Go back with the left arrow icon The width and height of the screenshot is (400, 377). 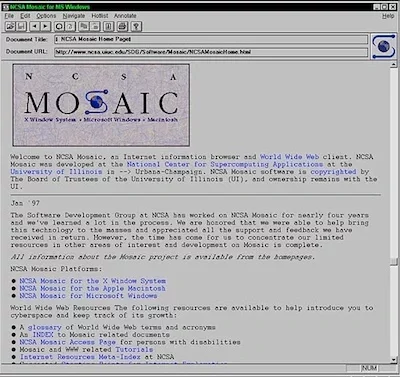34,26
